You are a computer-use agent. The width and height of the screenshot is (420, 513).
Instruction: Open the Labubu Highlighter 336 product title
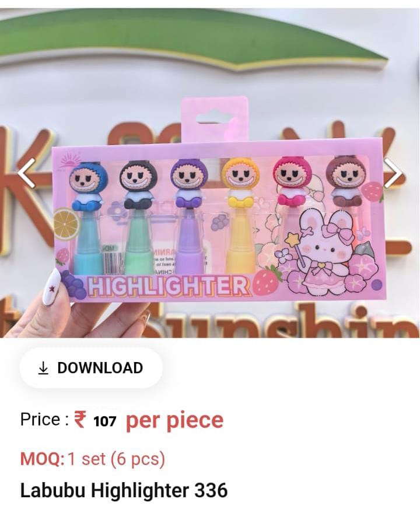point(124,490)
